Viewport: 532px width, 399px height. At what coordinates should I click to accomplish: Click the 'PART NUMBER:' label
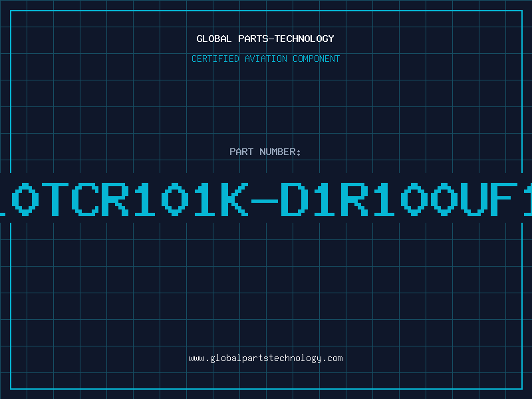click(265, 152)
